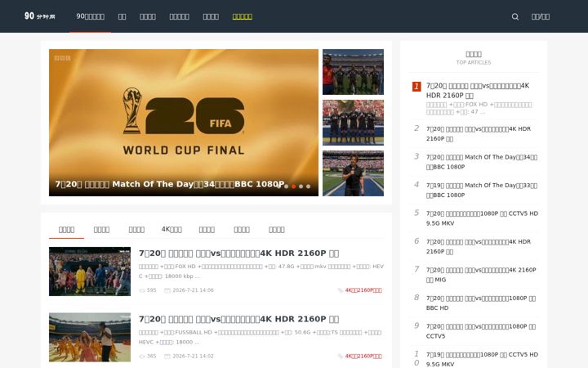Click the 90 site logo in the header
This screenshot has width=588, height=368.
pyautogui.click(x=40, y=16)
